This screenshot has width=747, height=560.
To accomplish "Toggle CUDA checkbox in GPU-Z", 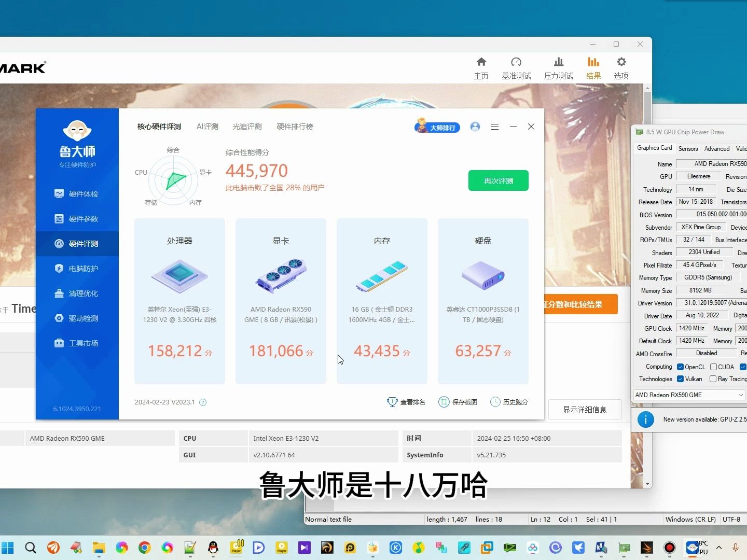I will (x=713, y=367).
